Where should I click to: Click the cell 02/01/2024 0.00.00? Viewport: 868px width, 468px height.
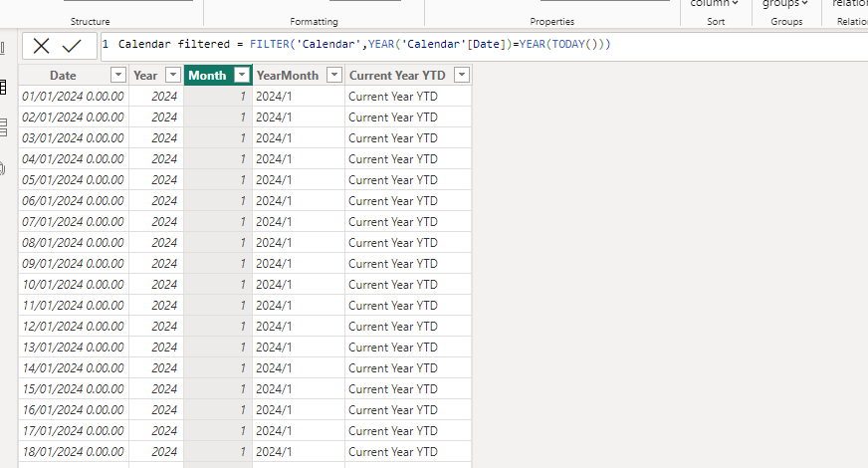tap(73, 117)
